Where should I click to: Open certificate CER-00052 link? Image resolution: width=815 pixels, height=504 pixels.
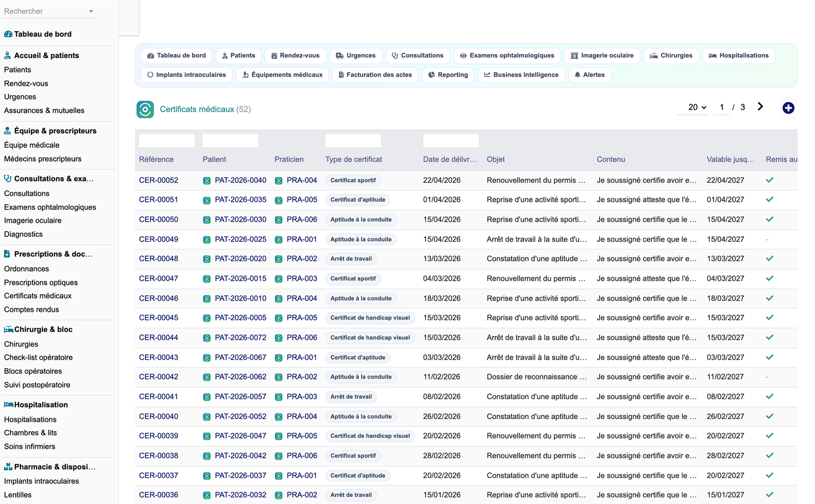[158, 180]
